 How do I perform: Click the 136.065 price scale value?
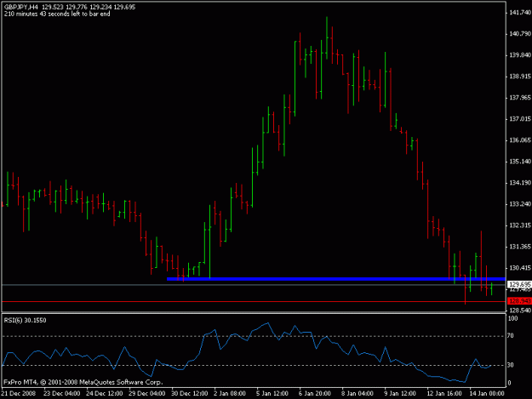pos(520,140)
